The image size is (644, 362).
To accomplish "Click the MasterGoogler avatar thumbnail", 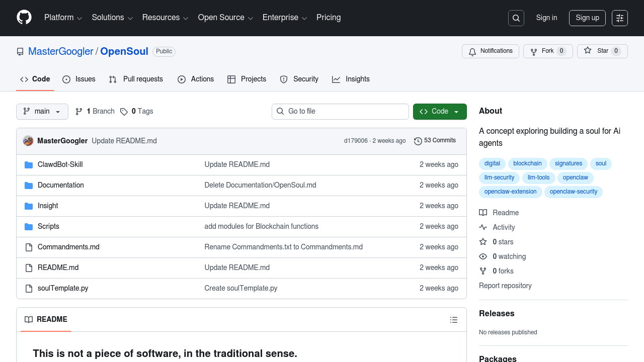I will pyautogui.click(x=28, y=141).
